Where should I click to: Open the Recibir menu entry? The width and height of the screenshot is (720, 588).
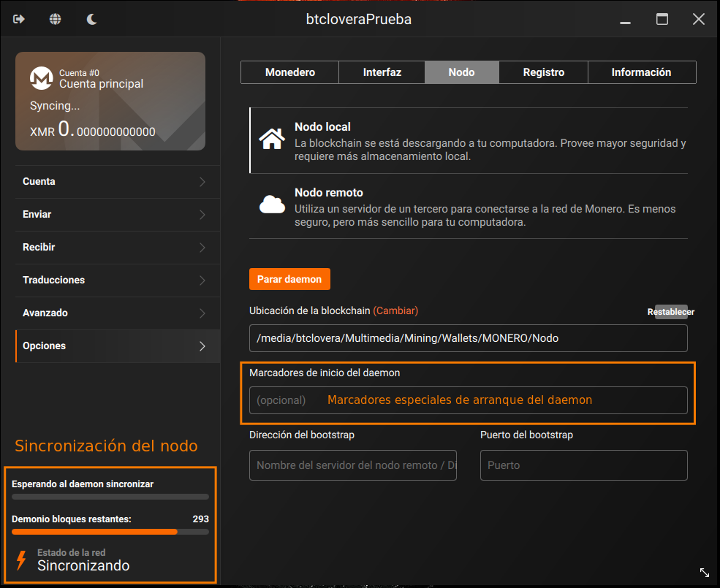coord(118,248)
